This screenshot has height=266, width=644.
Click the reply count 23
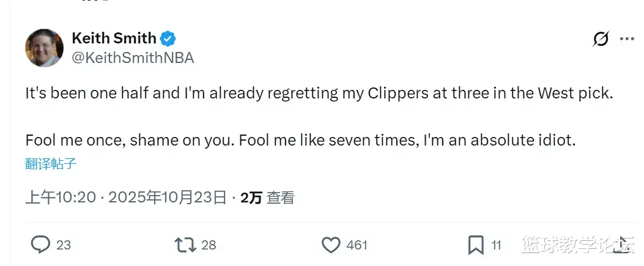(x=64, y=245)
